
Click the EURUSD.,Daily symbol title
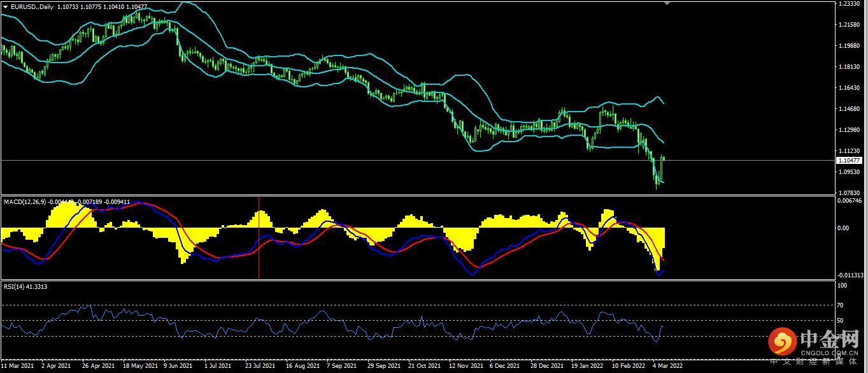coord(33,6)
